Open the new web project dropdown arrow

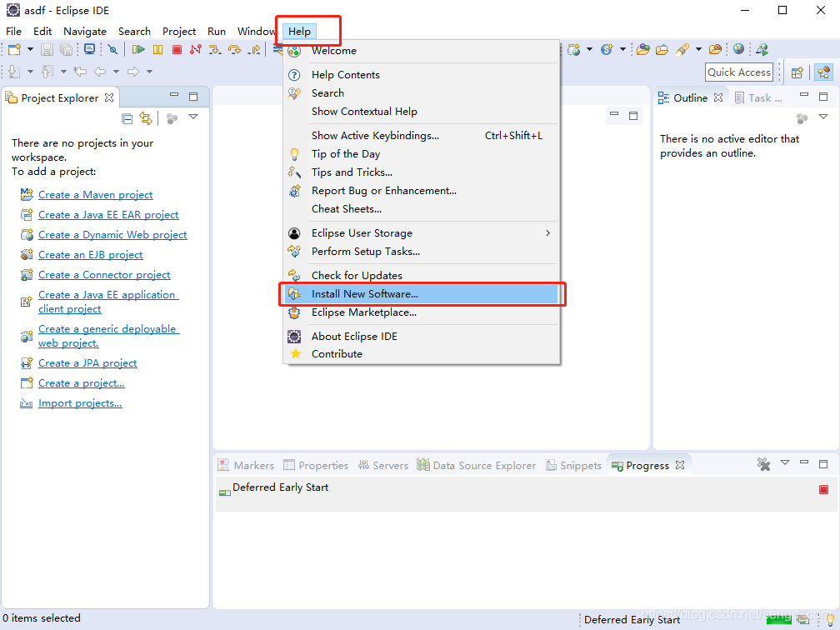[589, 49]
